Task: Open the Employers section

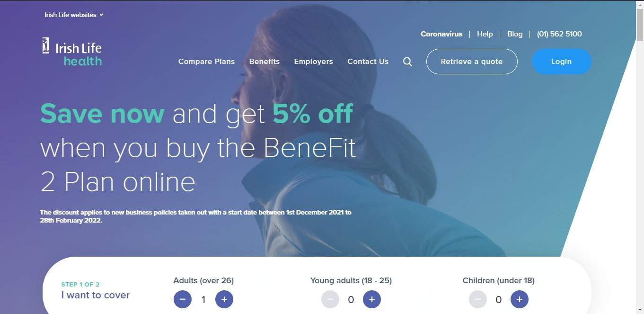Action: 313,62
